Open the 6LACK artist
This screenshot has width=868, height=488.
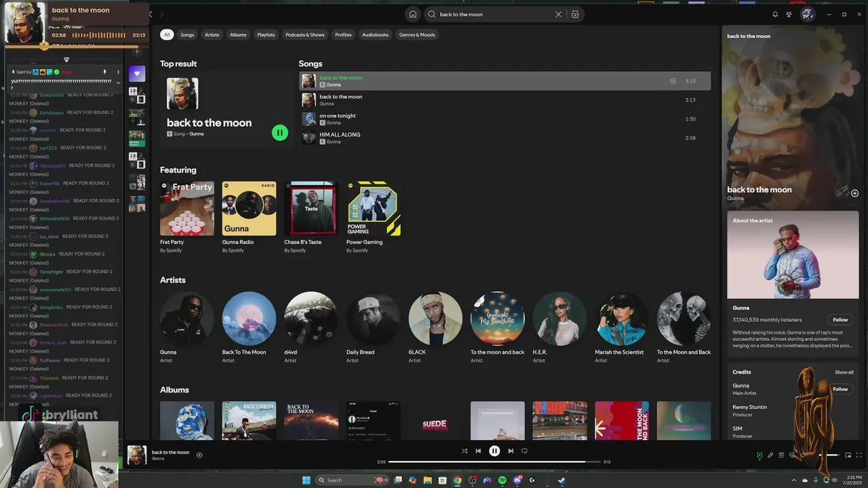coord(435,319)
